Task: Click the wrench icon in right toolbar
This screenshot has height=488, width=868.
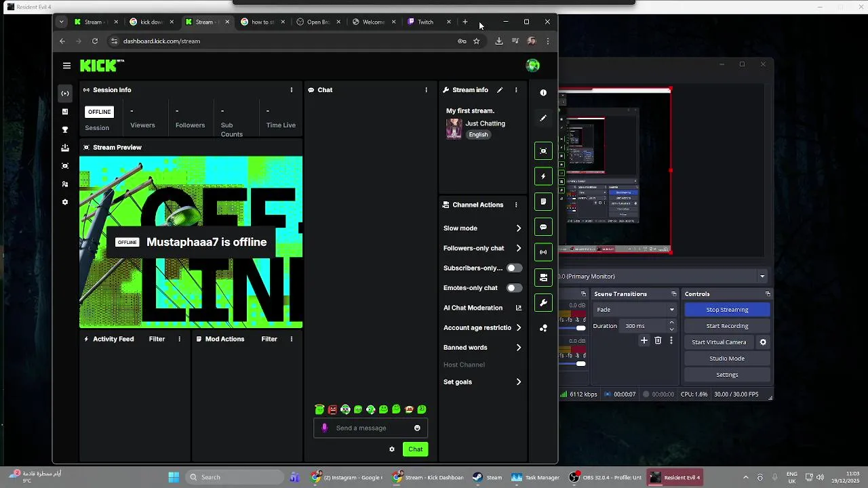Action: 543,303
